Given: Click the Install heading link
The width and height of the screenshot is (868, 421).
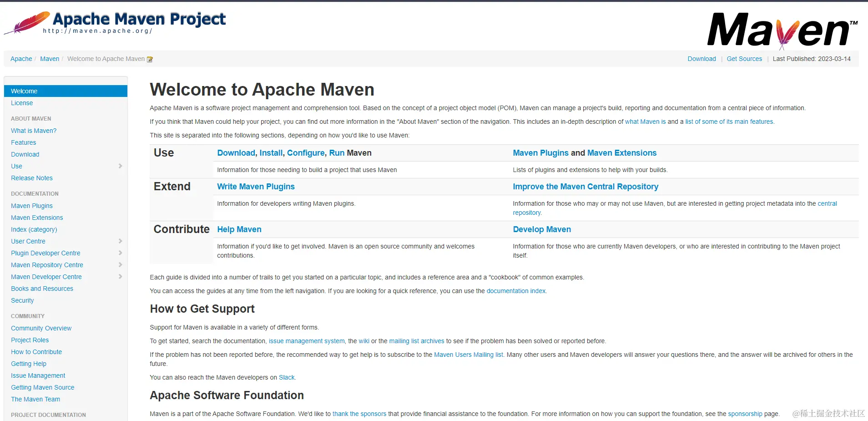Looking at the screenshot, I should point(271,153).
